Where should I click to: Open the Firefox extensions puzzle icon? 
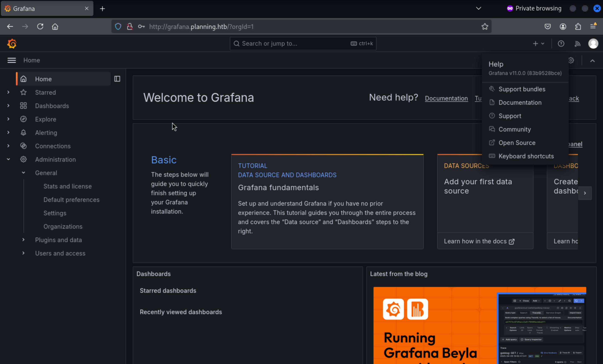click(x=578, y=26)
